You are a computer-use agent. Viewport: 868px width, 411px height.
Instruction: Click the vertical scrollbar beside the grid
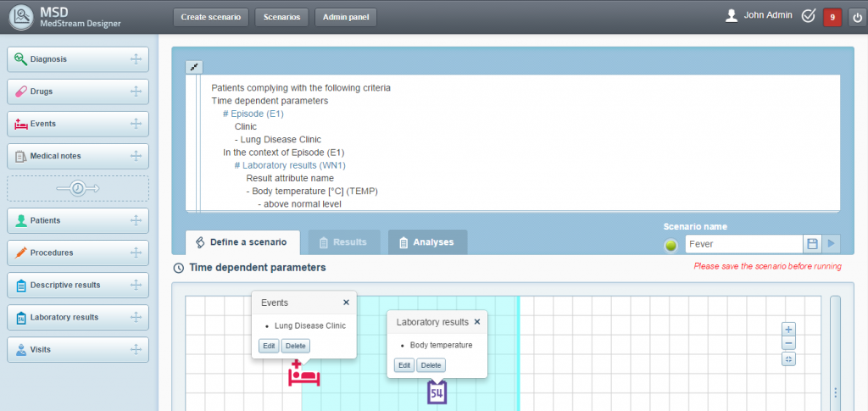(835, 356)
